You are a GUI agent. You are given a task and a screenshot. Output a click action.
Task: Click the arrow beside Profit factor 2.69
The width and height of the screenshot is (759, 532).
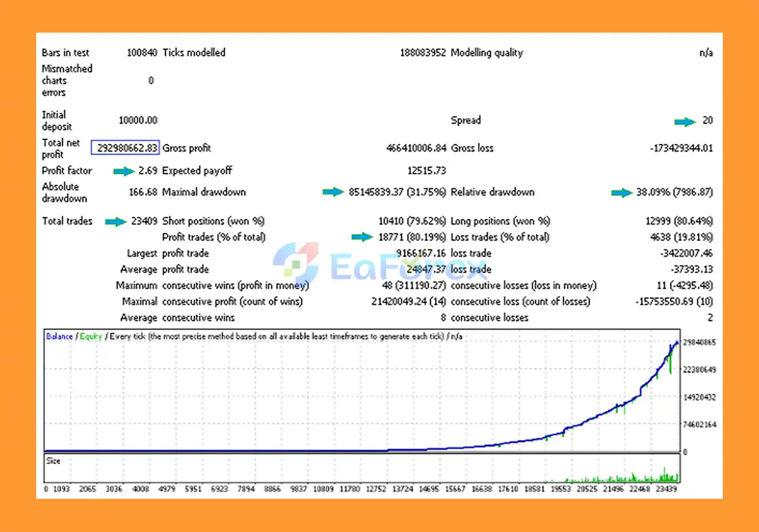pos(124,171)
